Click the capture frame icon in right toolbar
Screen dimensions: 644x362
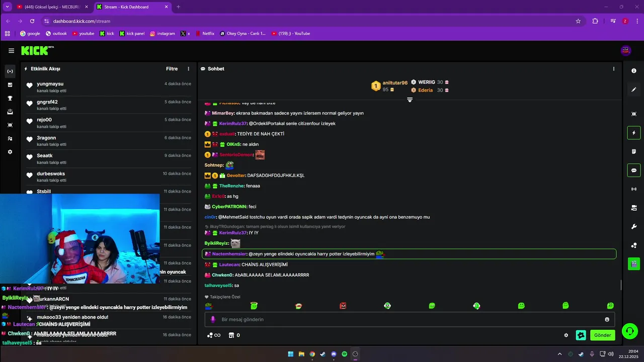point(634,114)
